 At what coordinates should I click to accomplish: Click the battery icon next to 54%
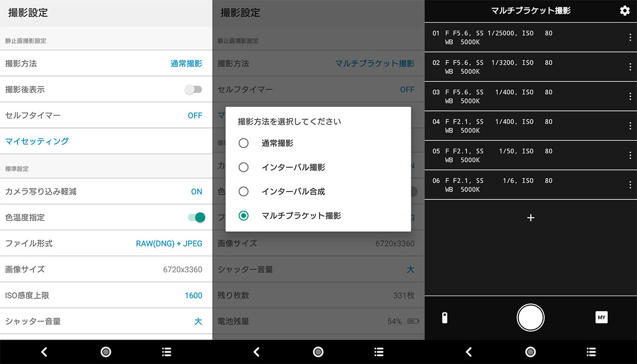413,321
